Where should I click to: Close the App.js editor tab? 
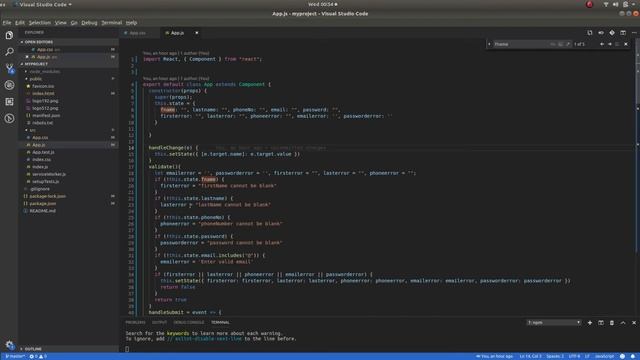(x=197, y=33)
